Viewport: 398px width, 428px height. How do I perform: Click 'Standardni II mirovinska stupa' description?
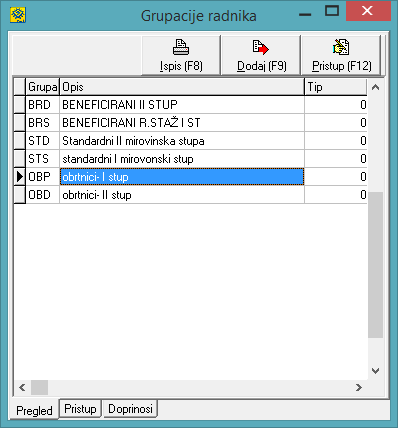coord(182,141)
